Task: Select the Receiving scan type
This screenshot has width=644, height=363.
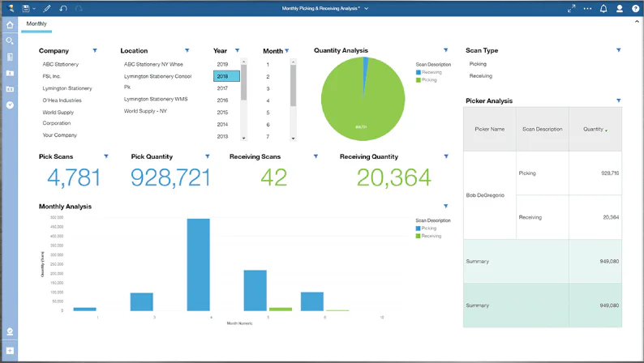Action: tap(480, 76)
